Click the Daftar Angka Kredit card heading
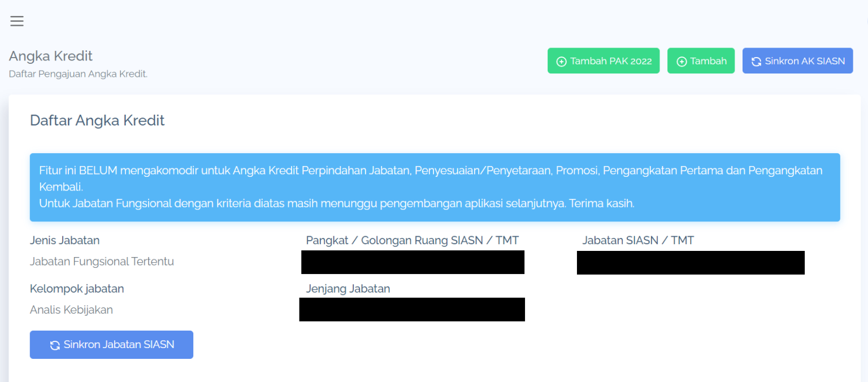The image size is (868, 382). (x=97, y=120)
